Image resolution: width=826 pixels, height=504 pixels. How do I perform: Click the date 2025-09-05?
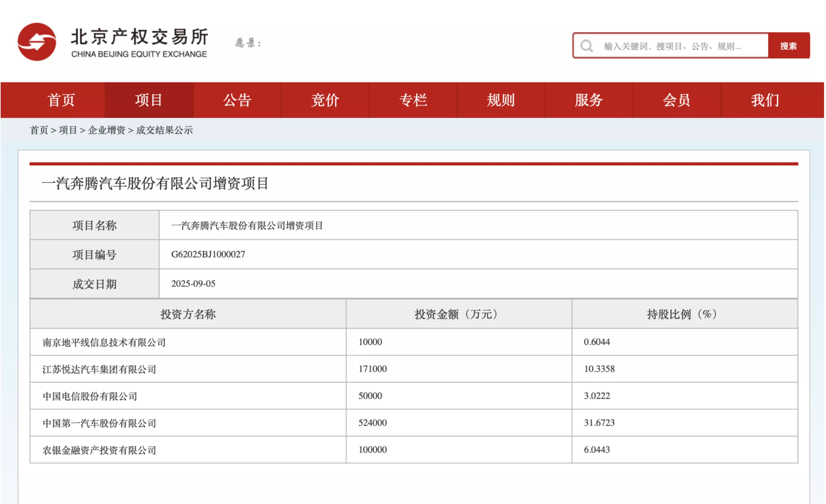(x=194, y=284)
